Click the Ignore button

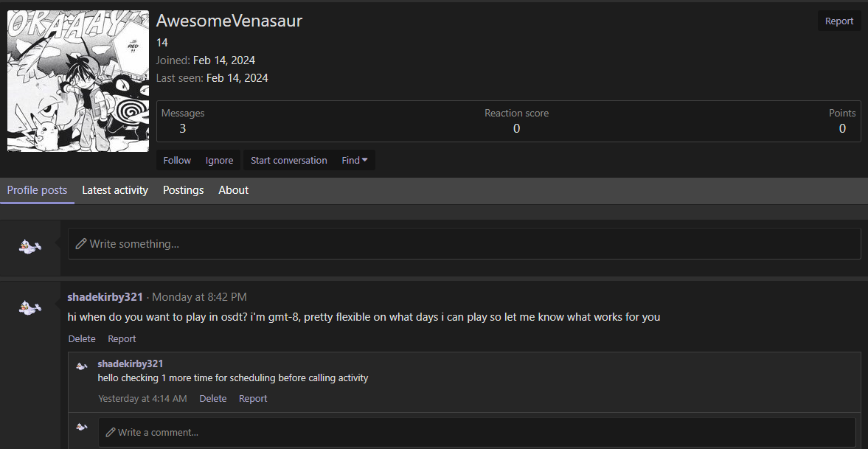(x=219, y=160)
